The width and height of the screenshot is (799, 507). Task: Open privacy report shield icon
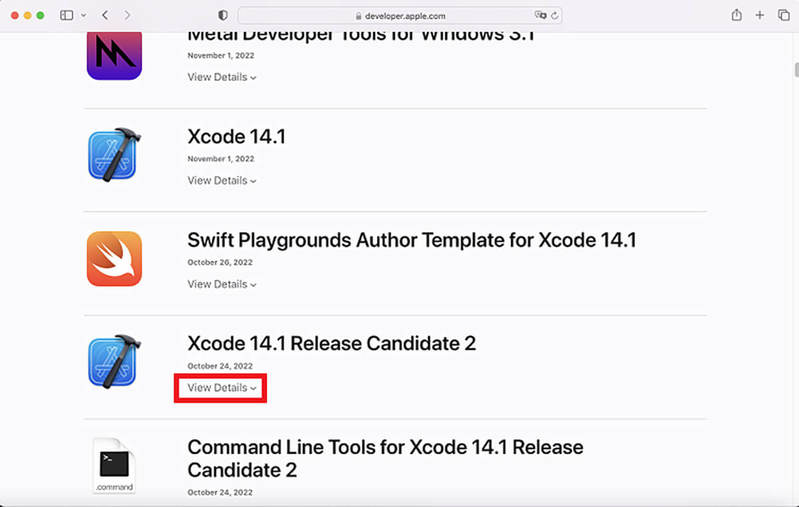(x=223, y=15)
